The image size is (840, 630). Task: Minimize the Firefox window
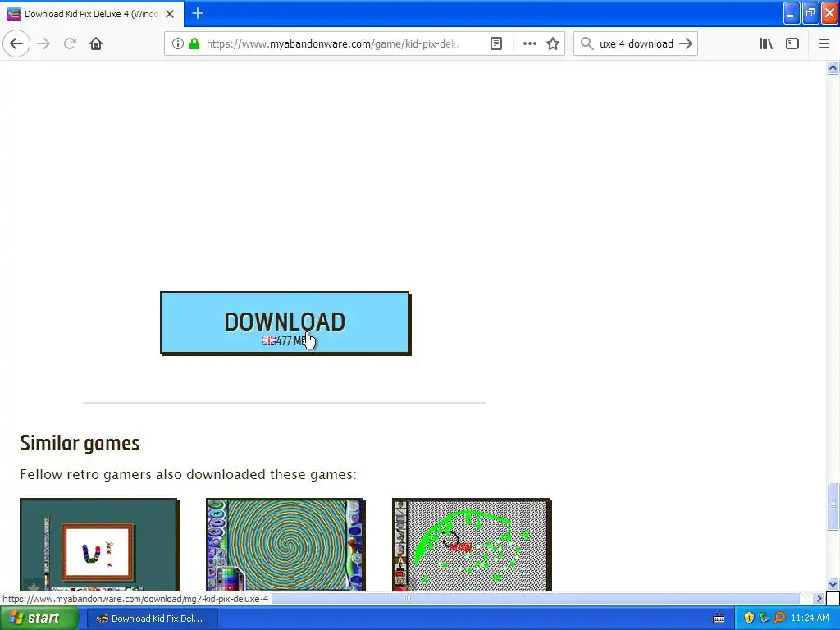point(792,13)
